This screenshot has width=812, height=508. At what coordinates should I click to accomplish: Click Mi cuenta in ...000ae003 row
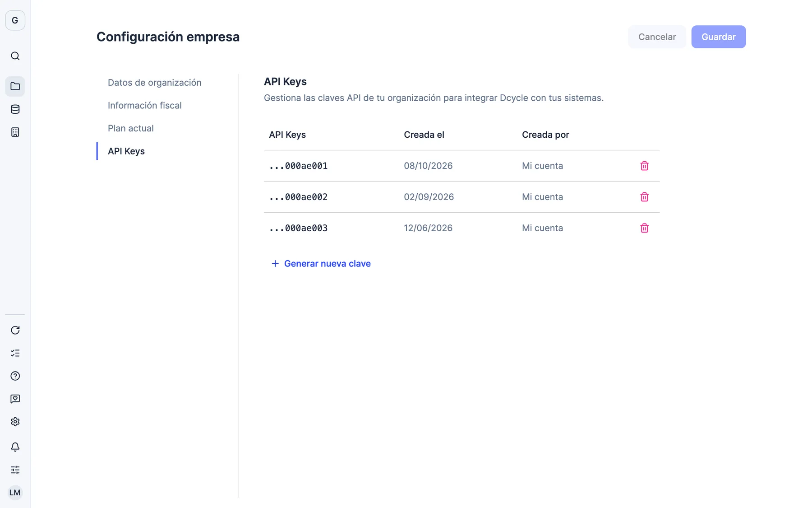point(542,228)
